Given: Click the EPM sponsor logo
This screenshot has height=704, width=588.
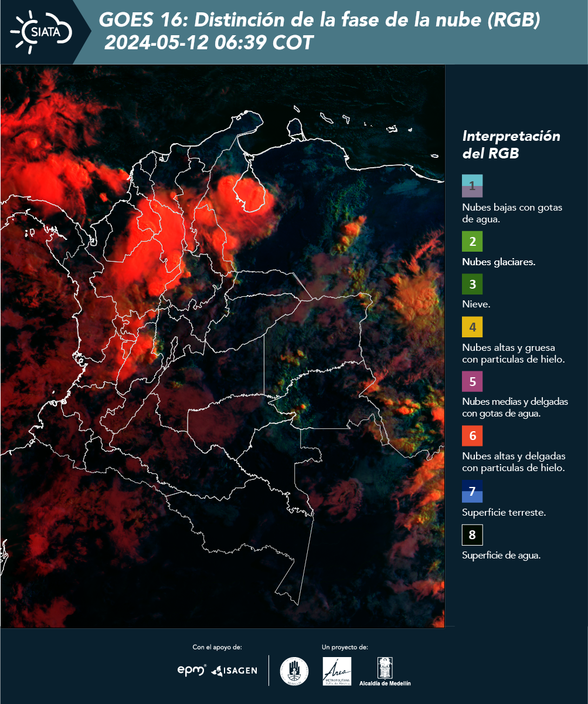Looking at the screenshot, I should (192, 670).
